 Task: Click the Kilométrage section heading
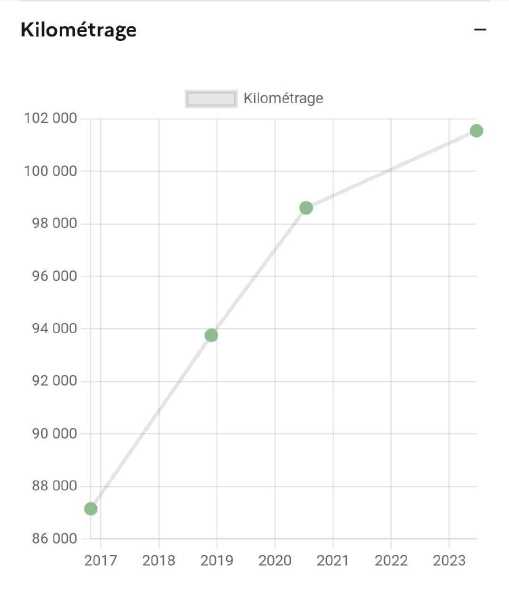[x=78, y=30]
